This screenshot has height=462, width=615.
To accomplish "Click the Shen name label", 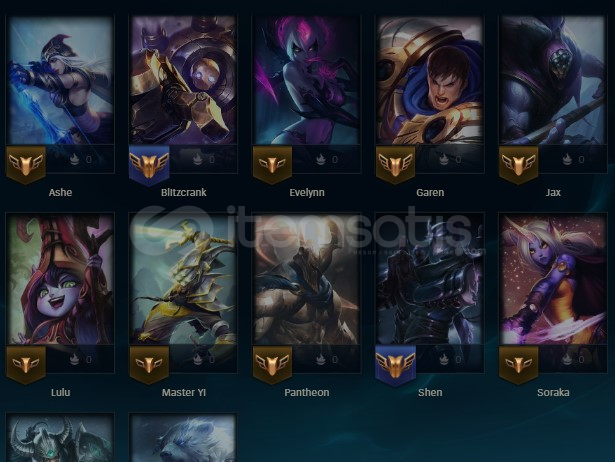I will tap(430, 392).
